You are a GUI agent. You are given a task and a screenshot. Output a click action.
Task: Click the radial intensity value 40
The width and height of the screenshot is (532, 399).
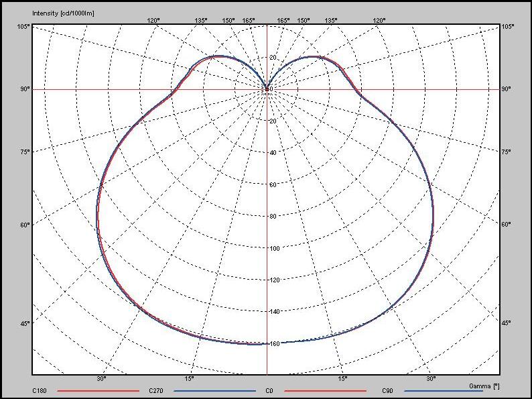pyautogui.click(x=273, y=153)
